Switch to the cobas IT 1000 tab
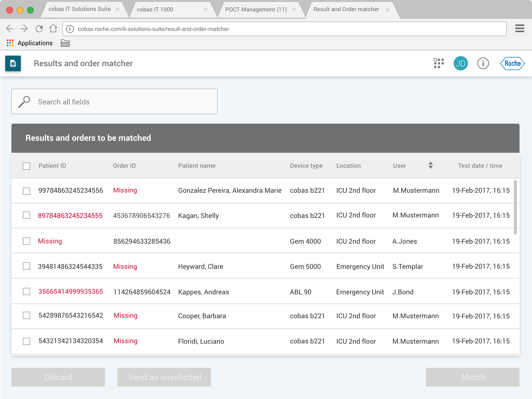Image resolution: width=532 pixels, height=399 pixels. [x=155, y=10]
